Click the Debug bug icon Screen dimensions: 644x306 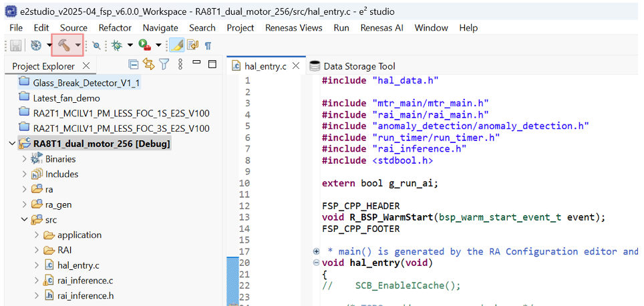tap(116, 45)
